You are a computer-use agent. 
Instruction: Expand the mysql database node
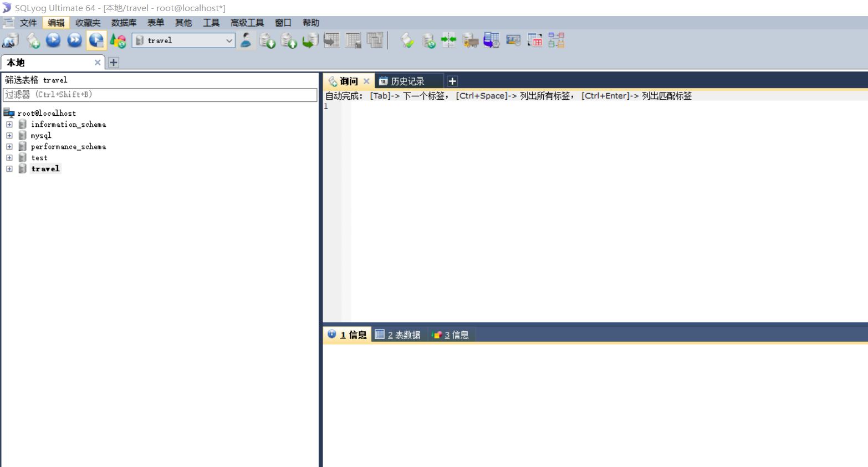pos(9,136)
